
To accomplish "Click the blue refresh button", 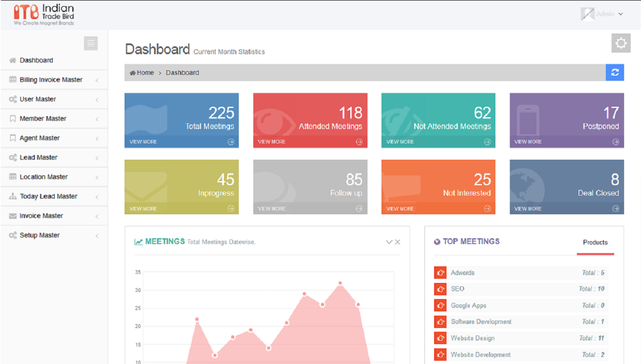I will (x=615, y=73).
